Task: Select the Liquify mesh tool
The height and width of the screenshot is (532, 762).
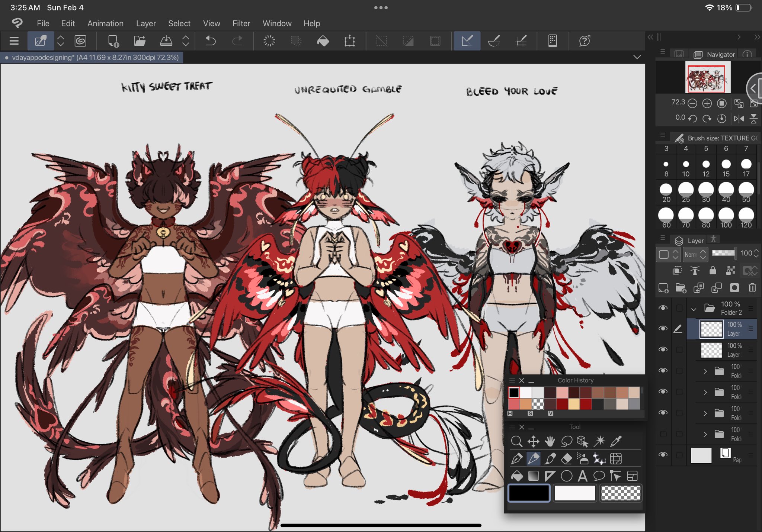Action: click(616, 459)
